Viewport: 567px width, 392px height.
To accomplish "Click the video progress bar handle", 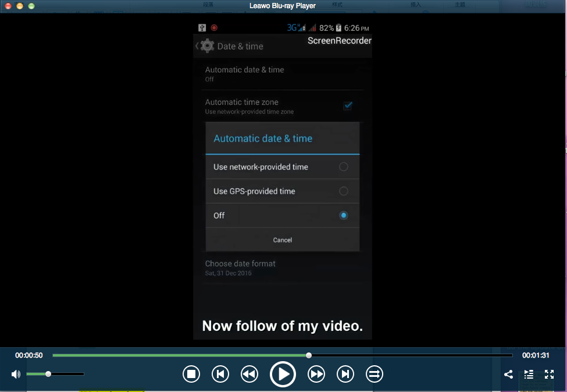I will tap(309, 355).
